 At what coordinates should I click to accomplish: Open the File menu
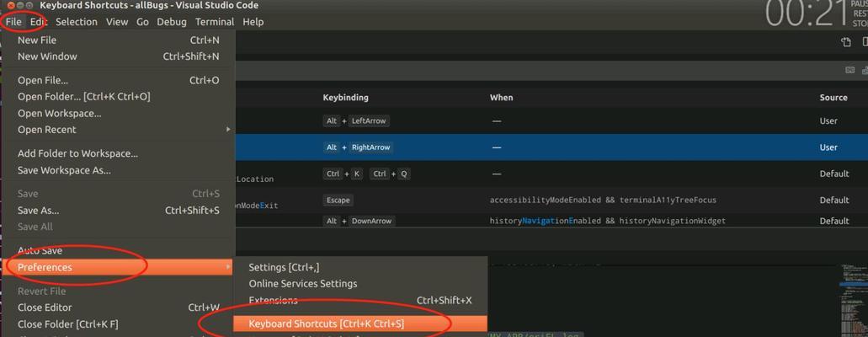(x=13, y=22)
